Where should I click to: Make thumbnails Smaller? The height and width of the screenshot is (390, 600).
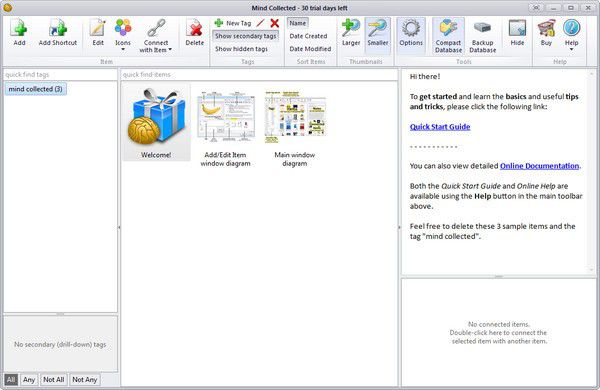[378, 33]
